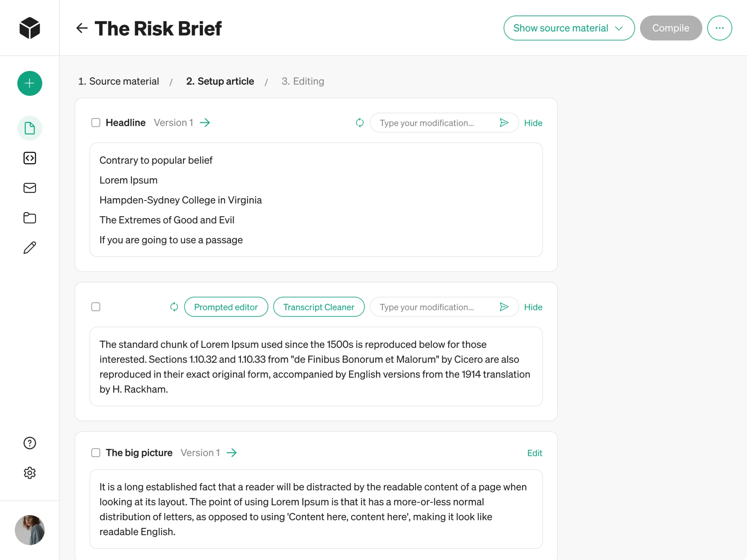Image resolution: width=747 pixels, height=560 pixels.
Task: Create a new document with the plus icon
Action: (29, 83)
